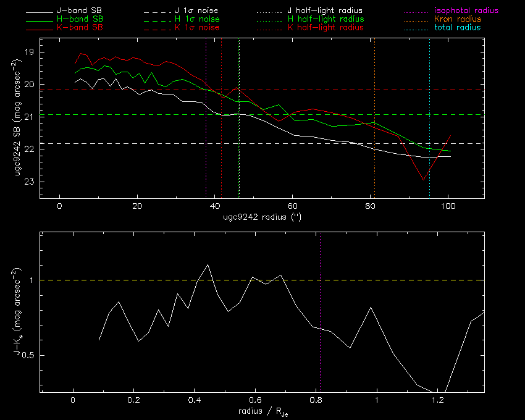Image resolution: width=525 pixels, height=420 pixels.
Task: Click the J half-light radius legend text
Action: [x=325, y=10]
